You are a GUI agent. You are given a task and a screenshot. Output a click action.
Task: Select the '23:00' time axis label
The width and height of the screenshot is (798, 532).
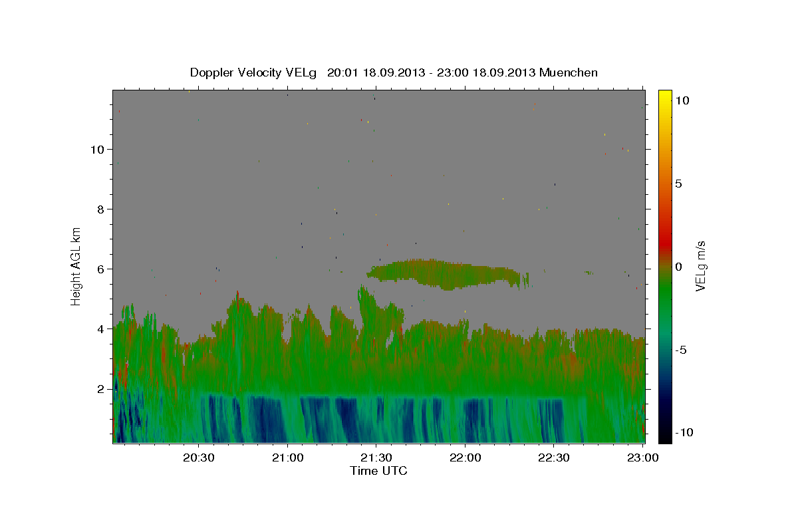pyautogui.click(x=642, y=458)
